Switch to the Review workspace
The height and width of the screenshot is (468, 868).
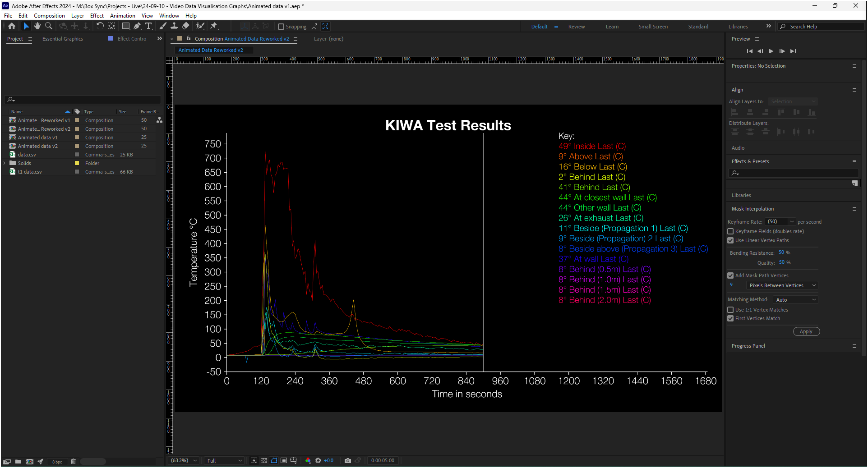(x=576, y=27)
